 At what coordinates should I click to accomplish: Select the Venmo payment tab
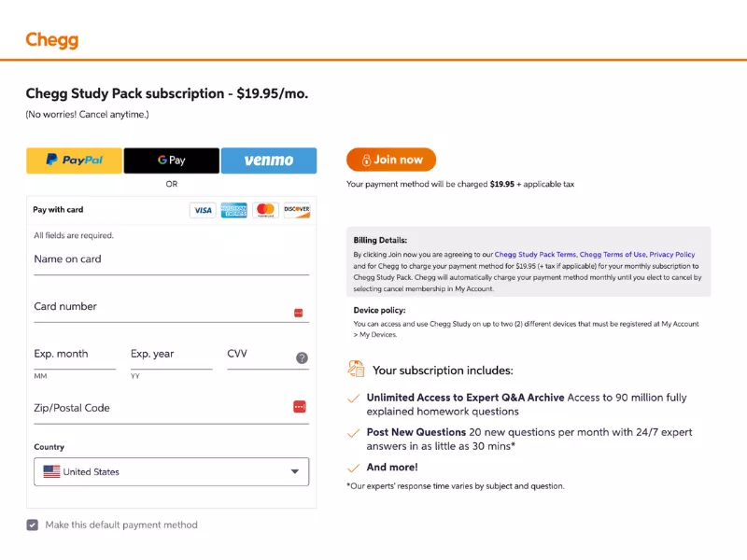[x=269, y=160]
